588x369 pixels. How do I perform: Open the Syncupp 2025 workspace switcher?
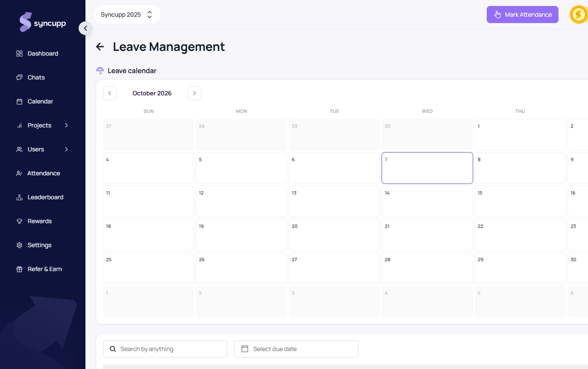127,15
